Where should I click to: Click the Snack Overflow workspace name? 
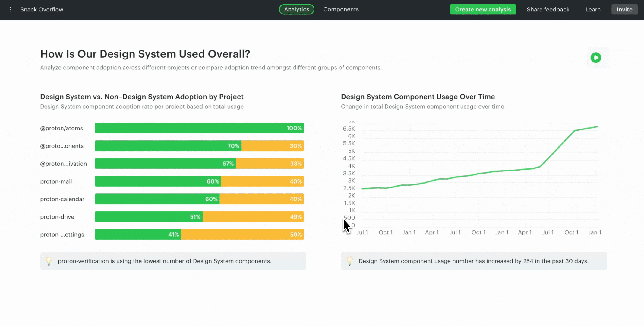42,10
